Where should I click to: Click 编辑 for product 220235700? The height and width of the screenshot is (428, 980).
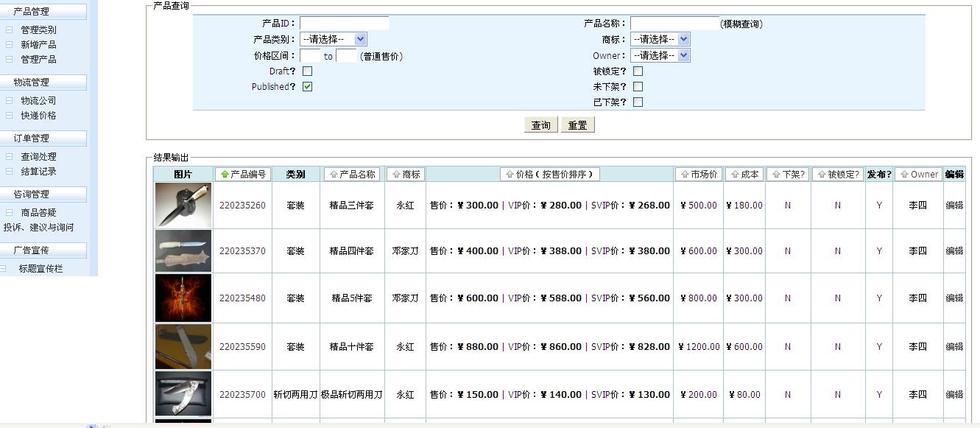tap(954, 395)
